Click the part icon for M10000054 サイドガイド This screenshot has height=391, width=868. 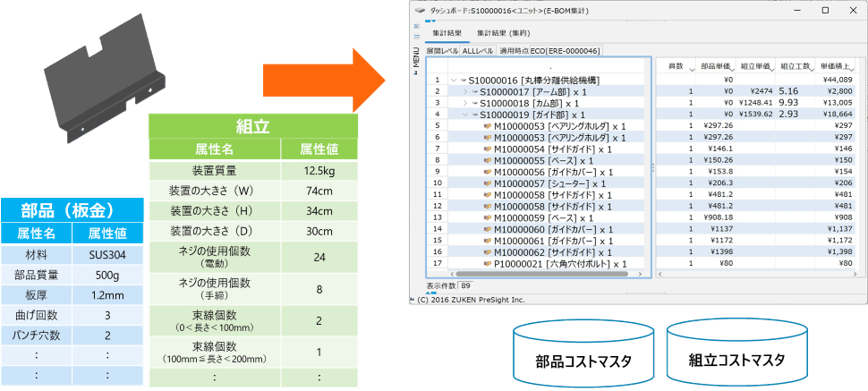pyautogui.click(x=488, y=149)
